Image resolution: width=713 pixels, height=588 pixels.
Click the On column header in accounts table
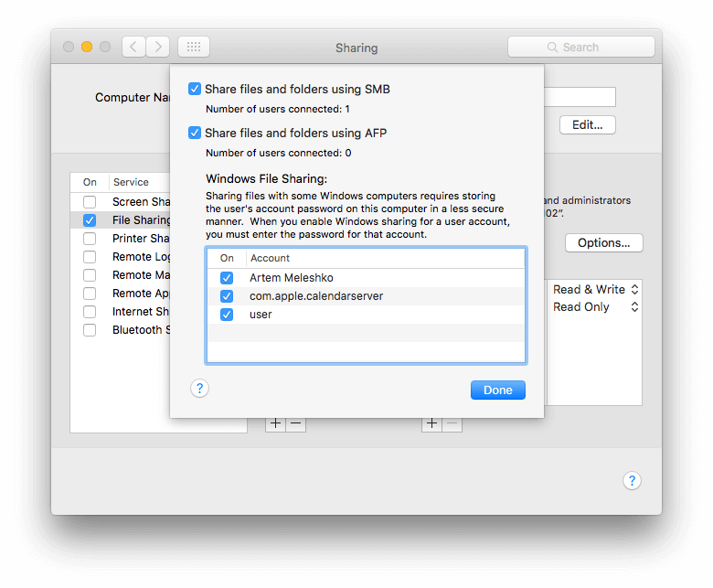tap(227, 258)
